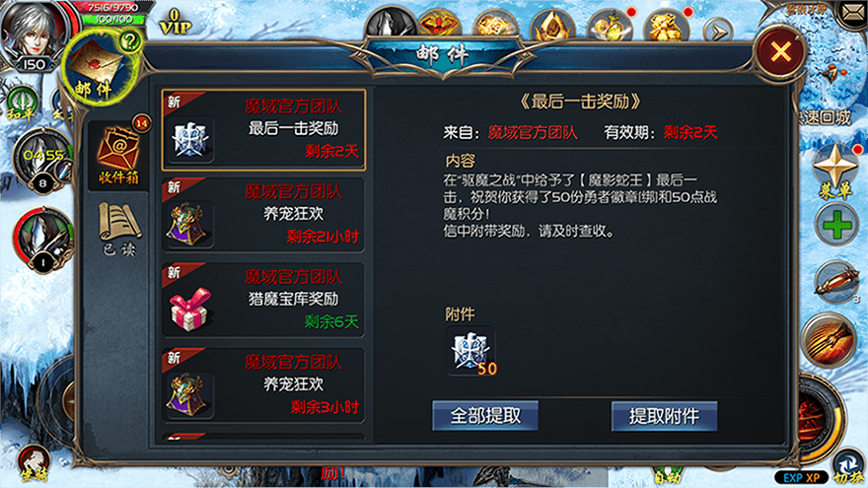Switch to the 已读 read mail tab
Viewport: 868px width, 488px height.
click(x=118, y=229)
